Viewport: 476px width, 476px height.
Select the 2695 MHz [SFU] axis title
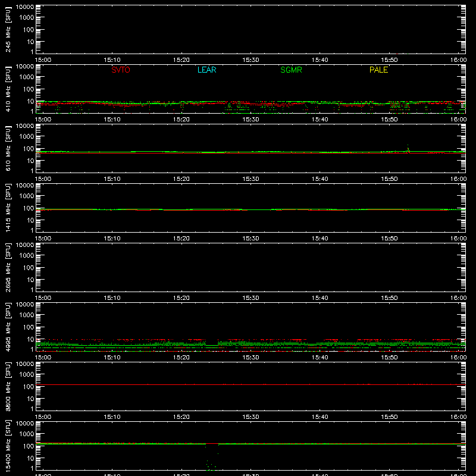click(8, 267)
